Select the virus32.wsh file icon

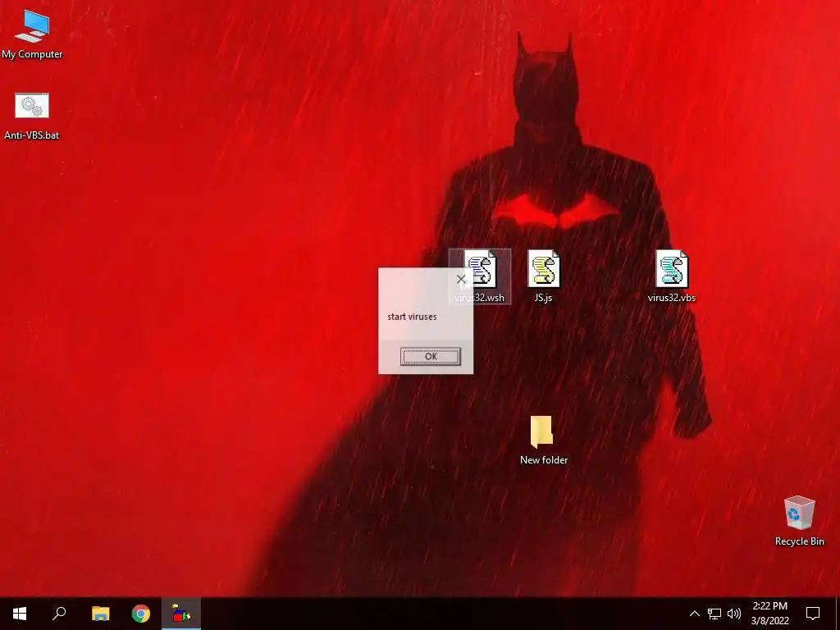click(480, 276)
